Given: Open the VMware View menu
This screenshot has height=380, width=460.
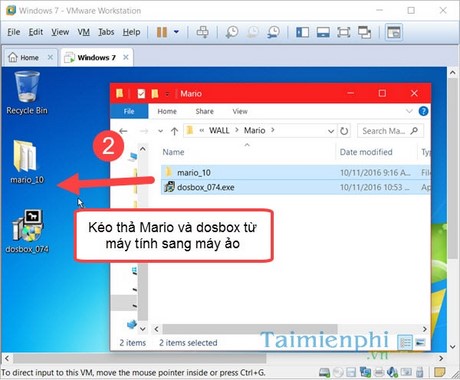Looking at the screenshot, I should (x=60, y=32).
